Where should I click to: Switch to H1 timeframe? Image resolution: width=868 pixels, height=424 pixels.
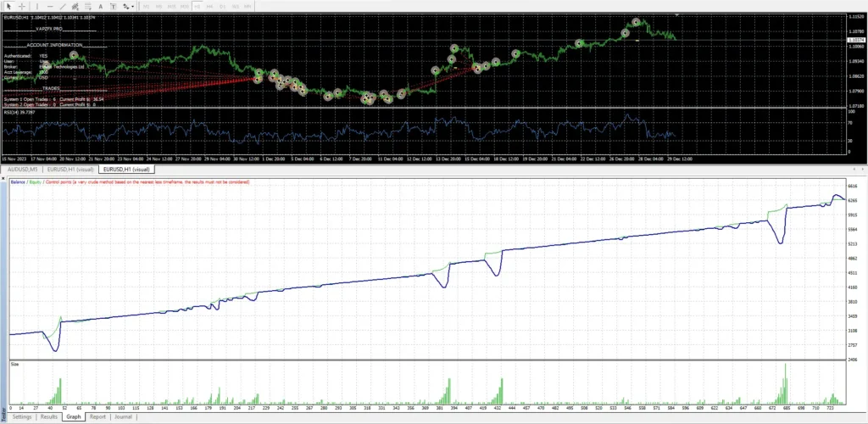(x=197, y=6)
